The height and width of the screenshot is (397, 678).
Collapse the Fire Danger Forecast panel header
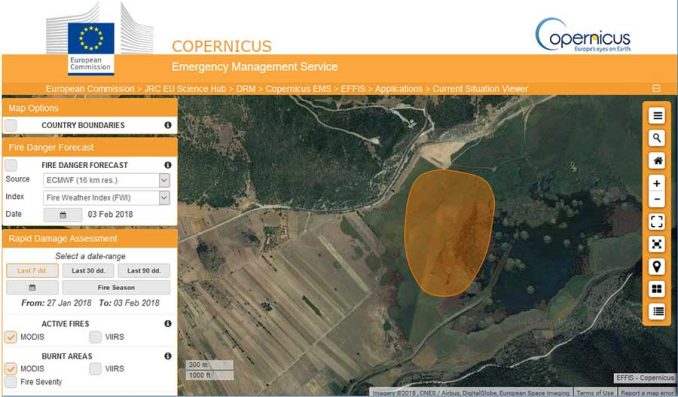coord(90,147)
